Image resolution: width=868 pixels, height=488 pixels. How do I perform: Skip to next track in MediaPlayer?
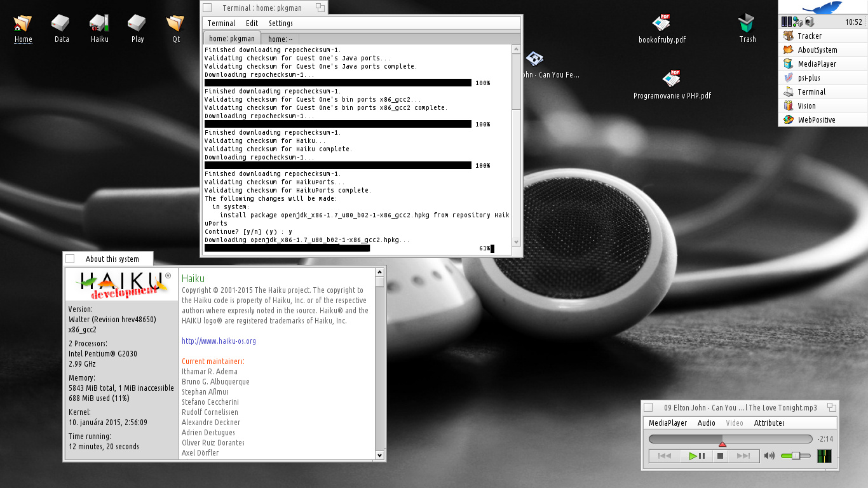click(743, 456)
